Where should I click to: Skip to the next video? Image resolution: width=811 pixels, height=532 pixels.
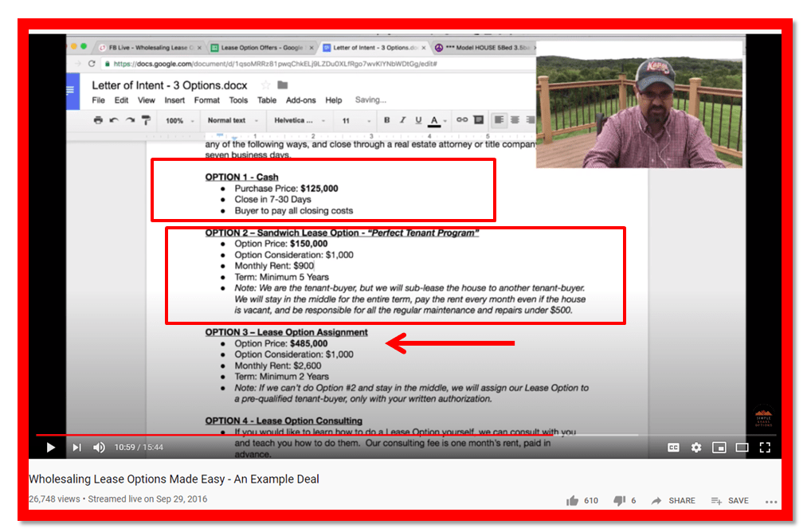pos(76,448)
